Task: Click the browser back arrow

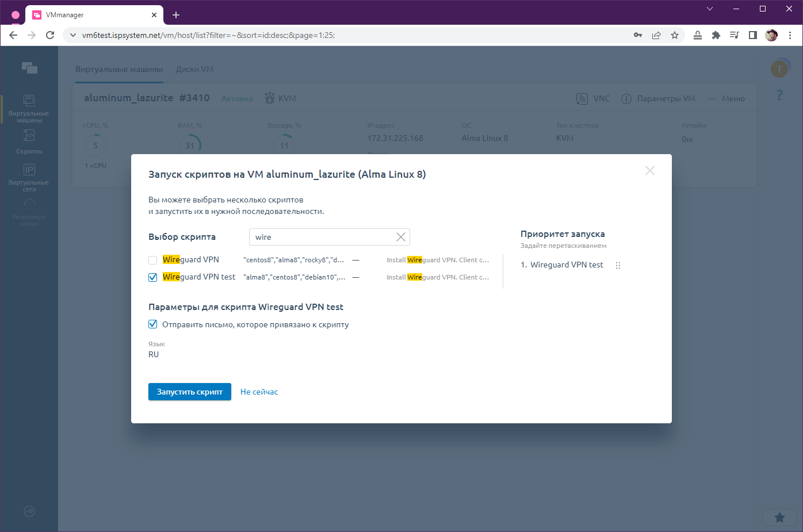Action: coord(13,35)
